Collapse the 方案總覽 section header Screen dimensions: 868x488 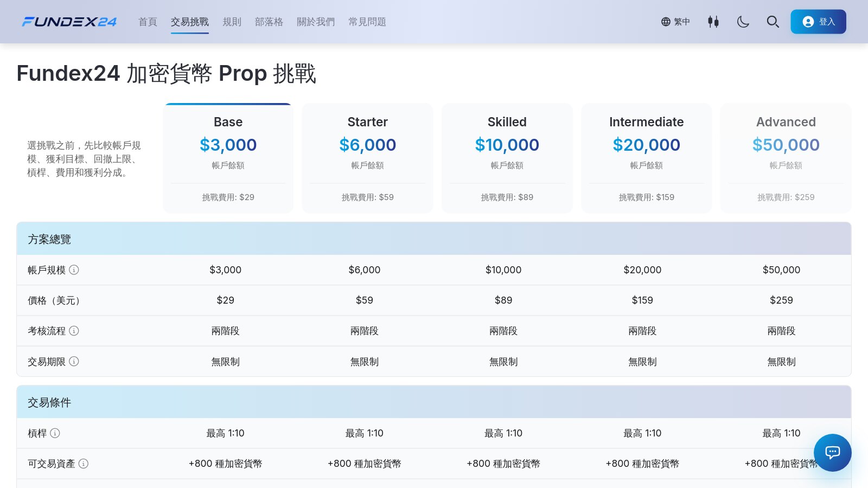(x=434, y=239)
